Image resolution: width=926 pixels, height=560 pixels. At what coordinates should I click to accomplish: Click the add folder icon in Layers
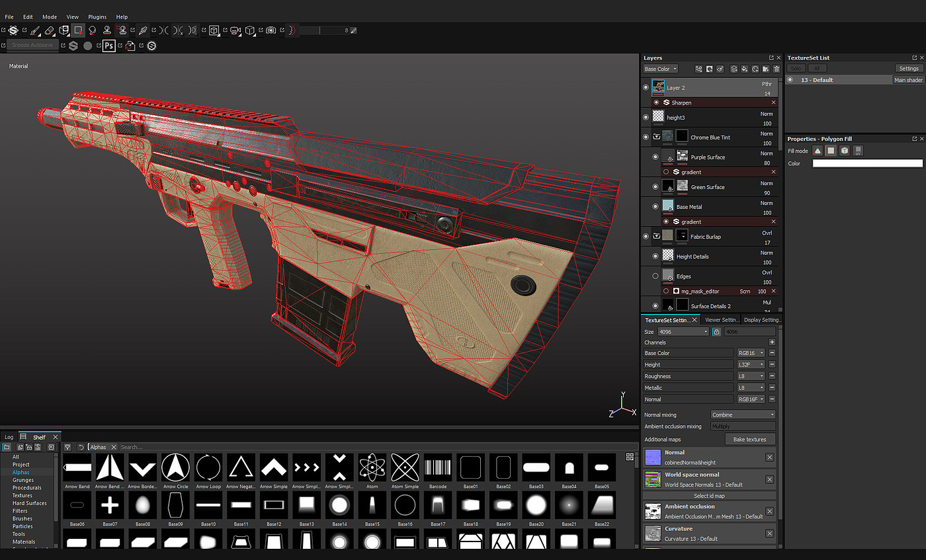[x=766, y=69]
